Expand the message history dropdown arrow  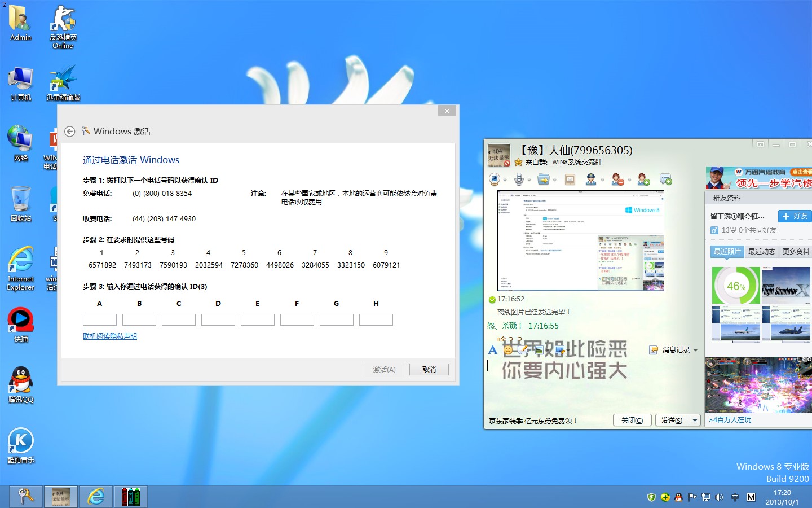tap(695, 351)
